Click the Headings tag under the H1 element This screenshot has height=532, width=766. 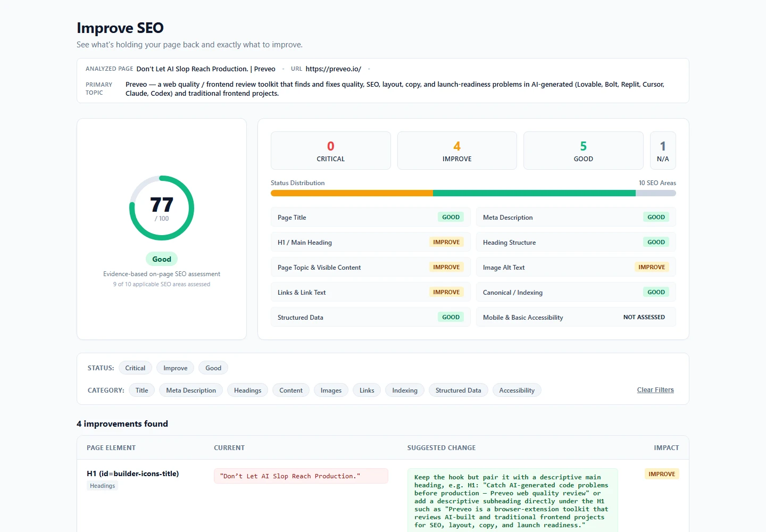[102, 486]
